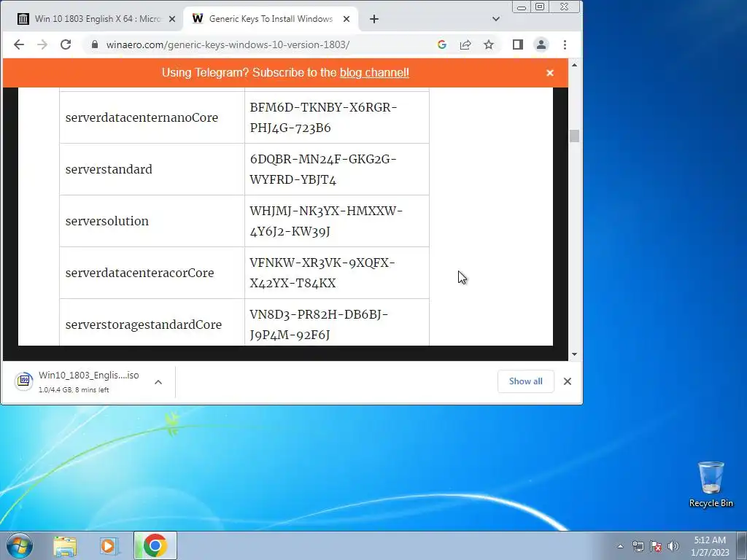Viewport: 747px width, 560px height.
Task: Click Show all downloads
Action: click(525, 381)
